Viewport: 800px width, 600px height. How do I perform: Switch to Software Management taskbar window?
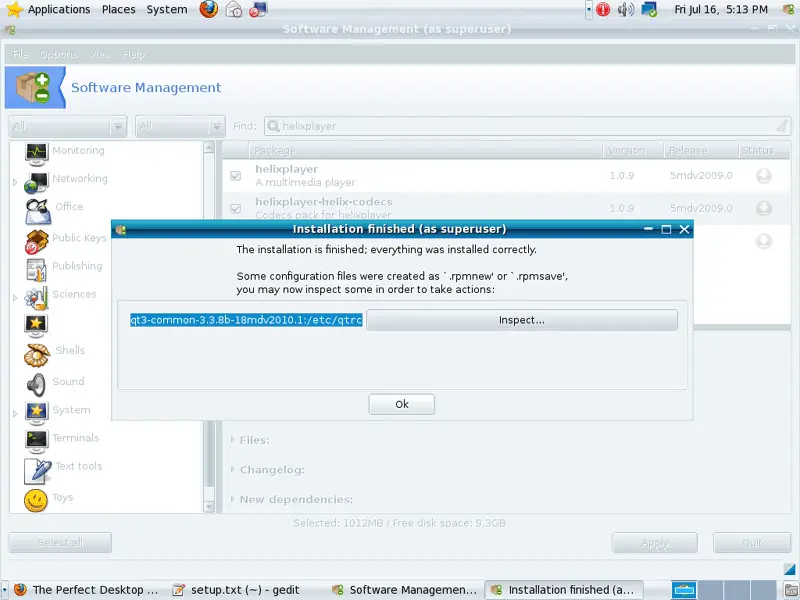(404, 590)
